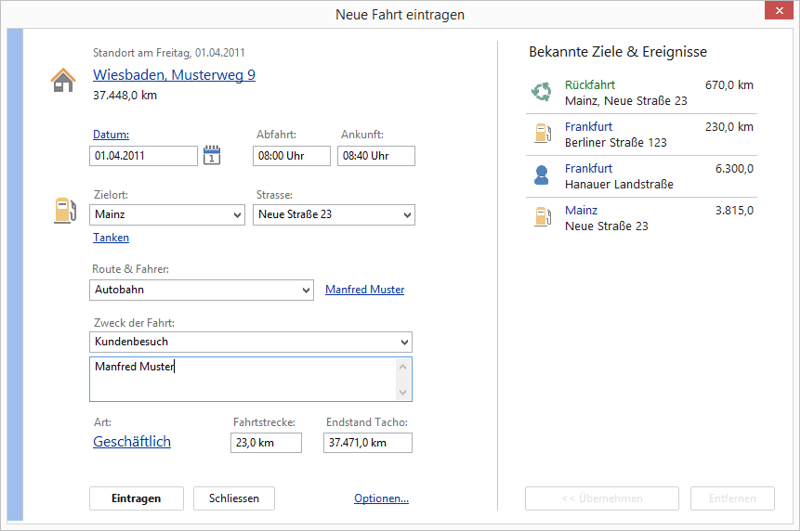Click person icon for Frankfurt Hanauer Landstraße
The height and width of the screenshot is (531, 800).
(x=541, y=176)
